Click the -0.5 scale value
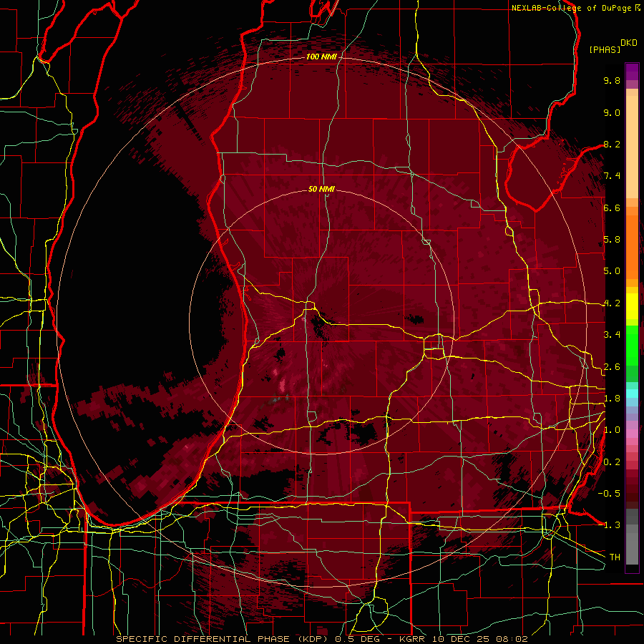The image size is (644, 644). (x=609, y=494)
